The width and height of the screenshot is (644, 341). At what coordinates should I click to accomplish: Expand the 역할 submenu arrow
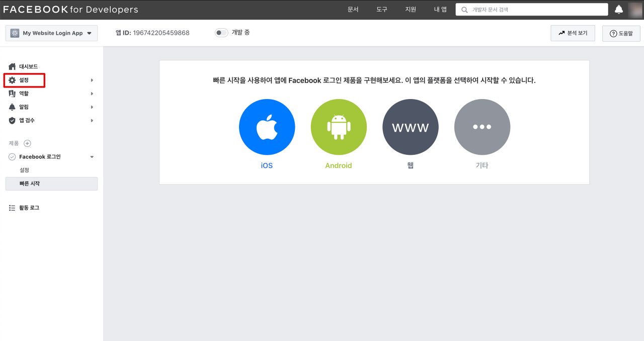(92, 94)
